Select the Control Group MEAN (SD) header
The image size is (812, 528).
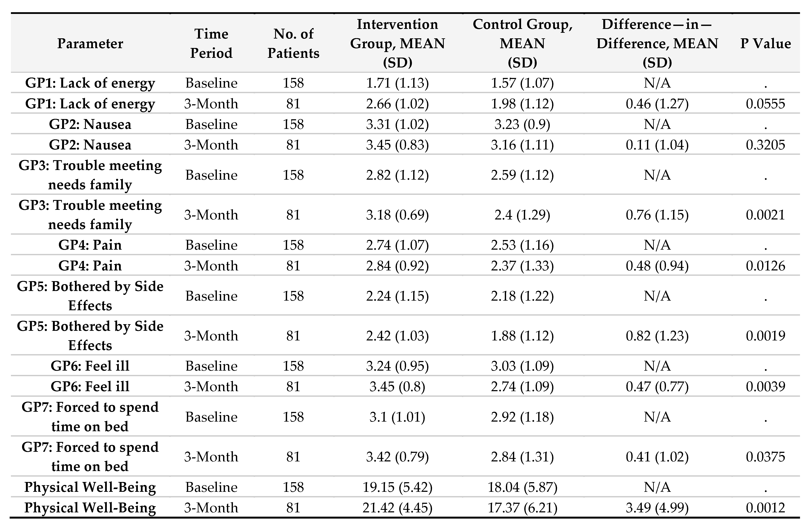(522, 43)
